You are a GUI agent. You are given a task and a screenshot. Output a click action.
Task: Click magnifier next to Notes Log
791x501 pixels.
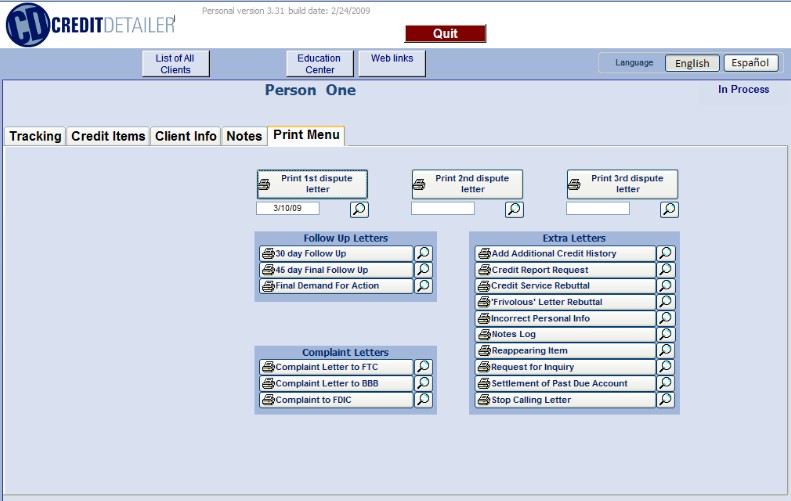tap(665, 334)
